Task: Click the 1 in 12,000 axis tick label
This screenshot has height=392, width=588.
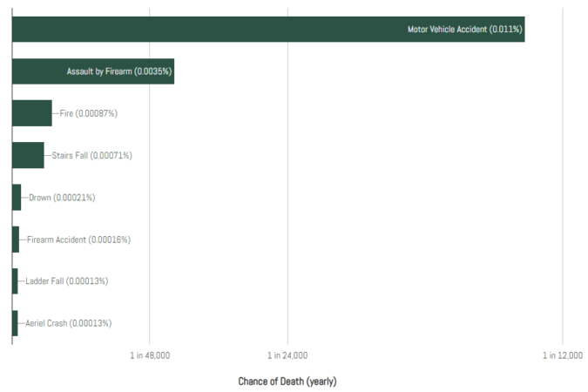Action: (563, 355)
